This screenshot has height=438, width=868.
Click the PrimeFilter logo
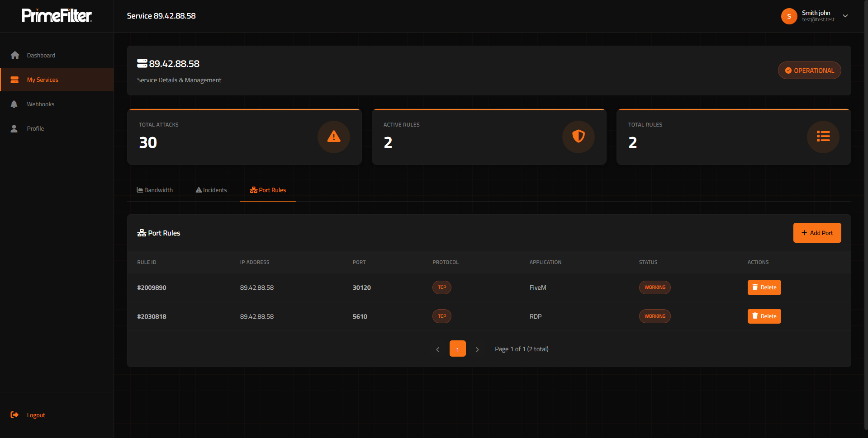click(57, 16)
